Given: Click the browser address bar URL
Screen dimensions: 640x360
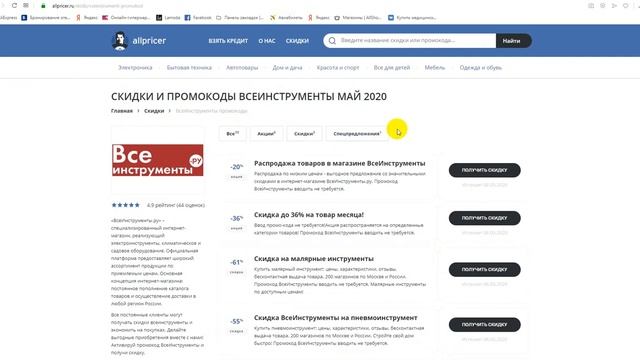Looking at the screenshot, I should point(98,6).
